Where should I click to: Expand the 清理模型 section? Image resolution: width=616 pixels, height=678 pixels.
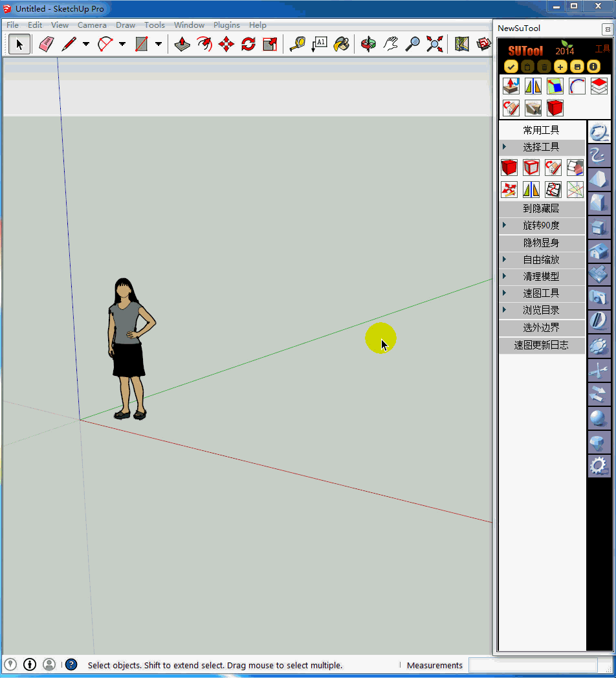point(542,276)
